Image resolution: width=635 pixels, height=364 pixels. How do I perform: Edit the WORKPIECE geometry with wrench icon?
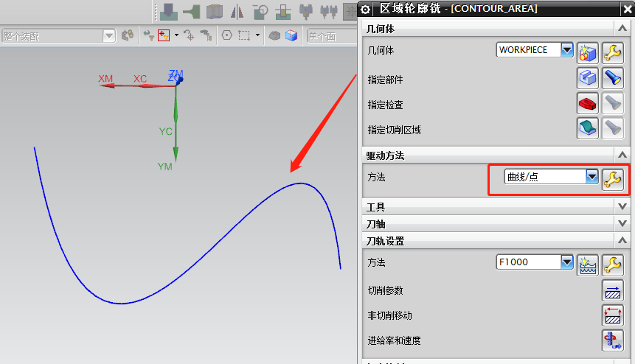[613, 52]
